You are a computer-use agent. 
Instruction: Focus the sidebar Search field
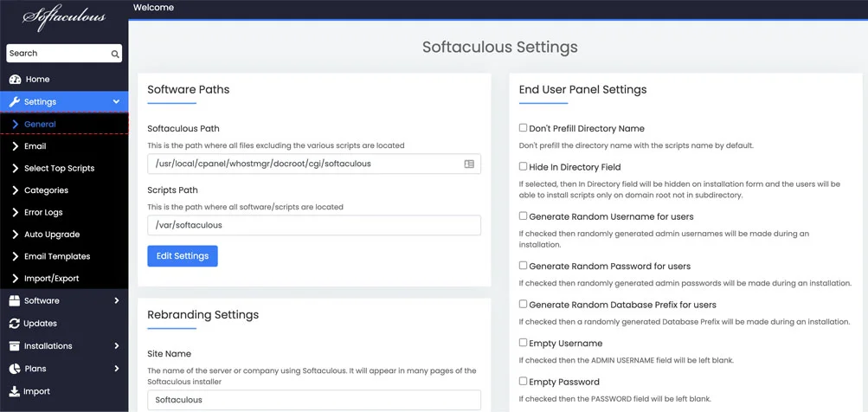(64, 53)
